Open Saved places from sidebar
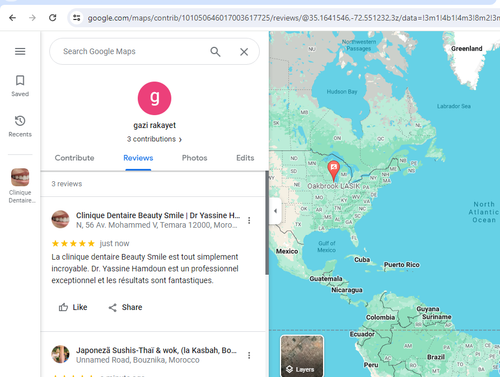Viewport: 500px width, 377px height. 20,86
